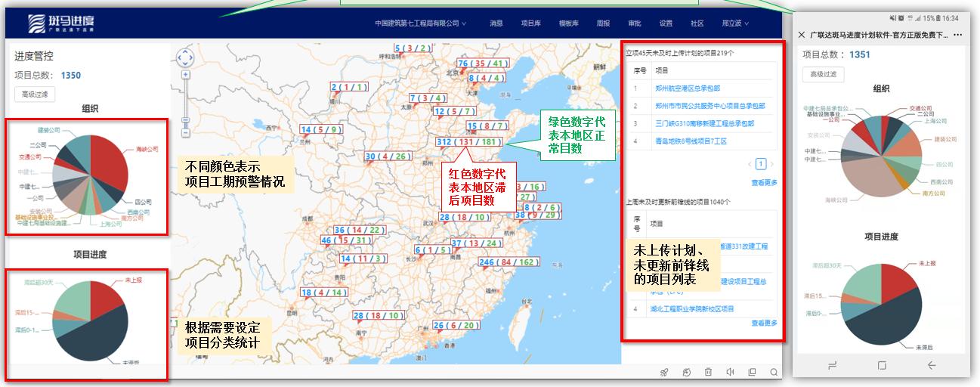Click the 246 (84/162) map marker label
The image size is (980, 387).
[x=509, y=262]
